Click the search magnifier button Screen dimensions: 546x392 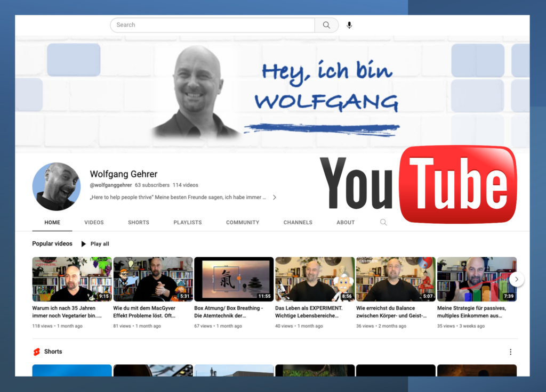click(326, 25)
